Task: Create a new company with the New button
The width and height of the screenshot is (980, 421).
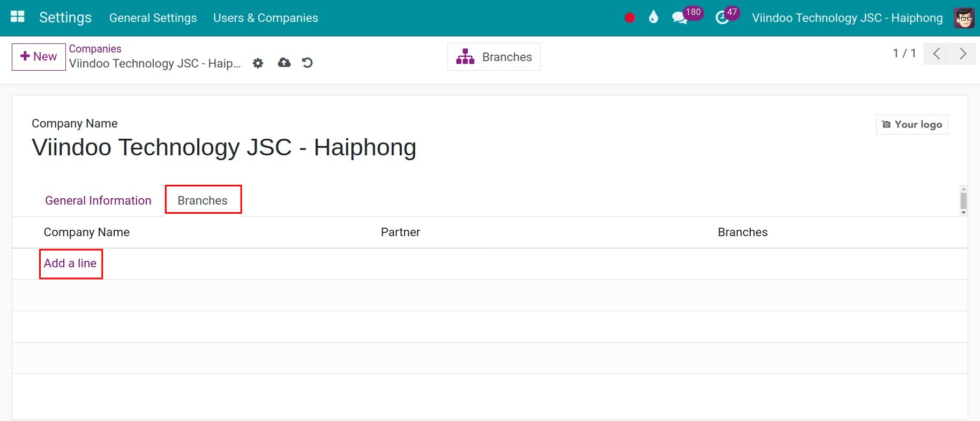Action: click(39, 57)
